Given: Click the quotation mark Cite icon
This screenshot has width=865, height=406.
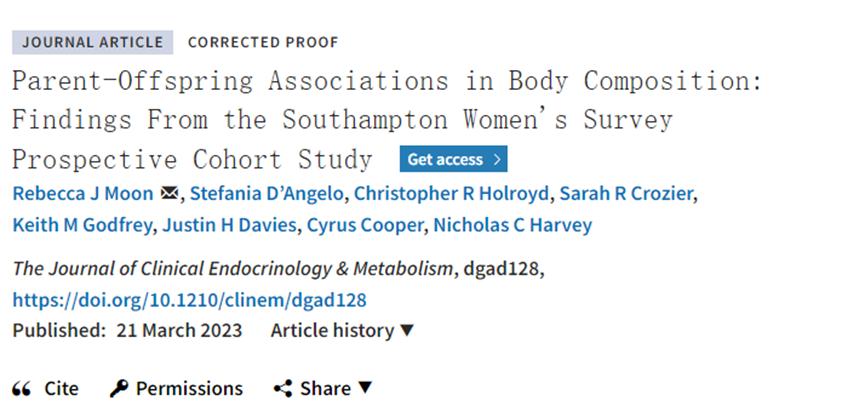Looking at the screenshot, I should (x=22, y=388).
